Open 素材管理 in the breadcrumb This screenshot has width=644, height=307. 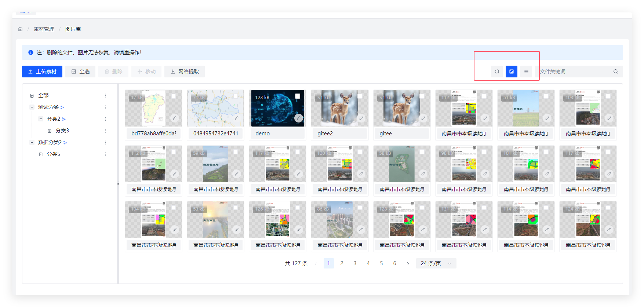(44, 29)
